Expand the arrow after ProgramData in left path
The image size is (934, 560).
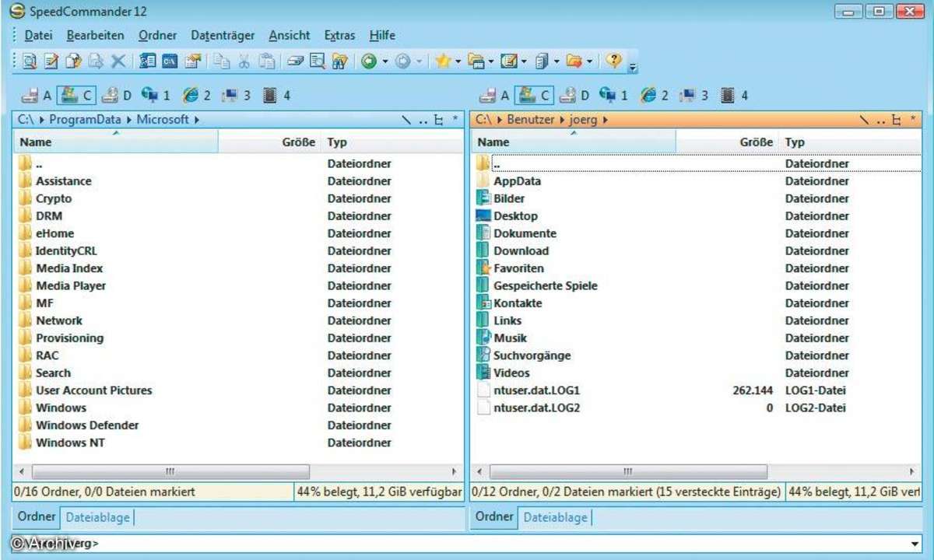tap(131, 120)
